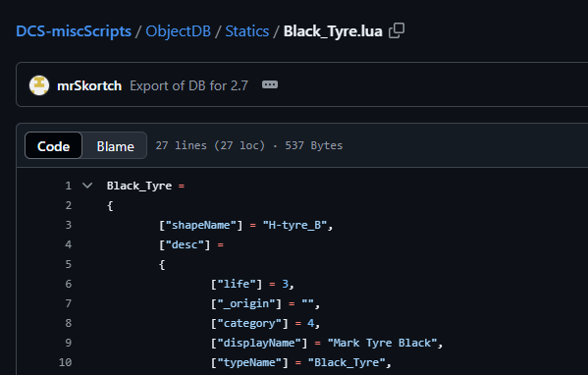Select line number 10 with typeName
The width and height of the screenshot is (588, 375).
(x=65, y=362)
